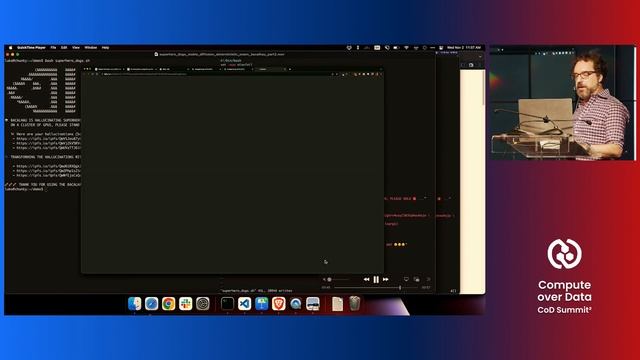The height and width of the screenshot is (360, 640).
Task: Open the document file in Dock
Action: click(x=338, y=304)
